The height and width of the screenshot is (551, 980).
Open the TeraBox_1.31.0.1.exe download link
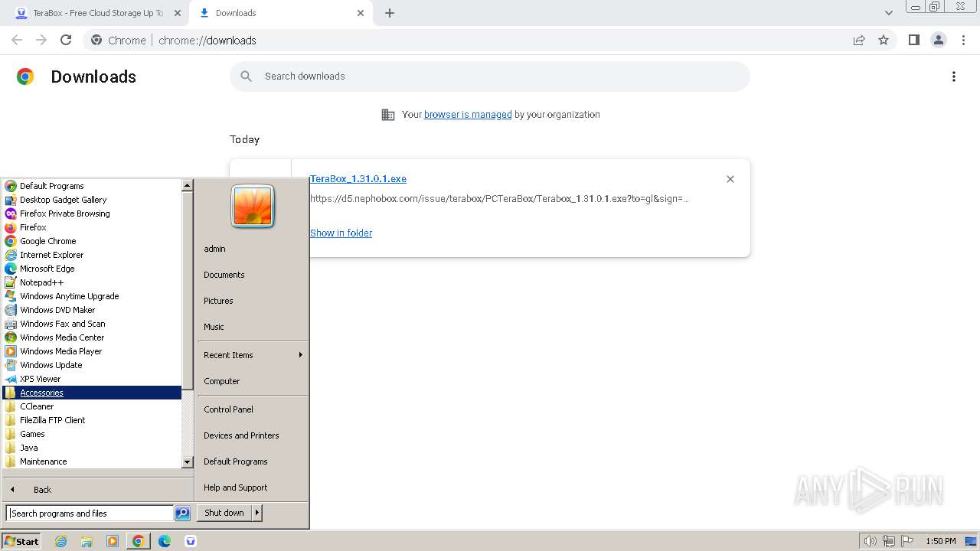tap(358, 179)
